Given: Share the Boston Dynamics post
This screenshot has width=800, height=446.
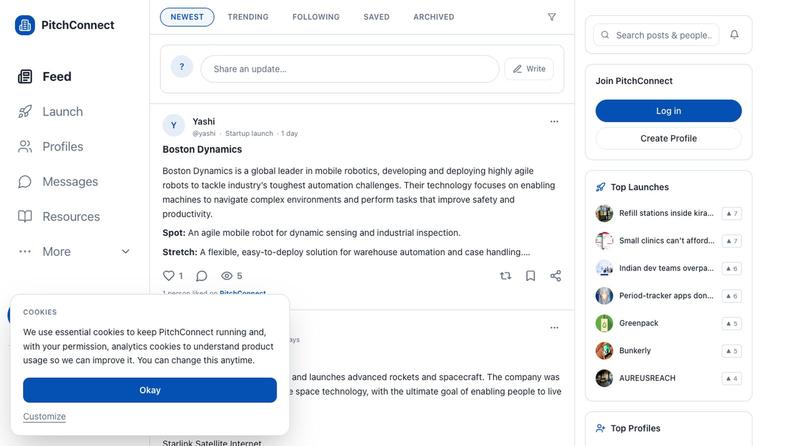Looking at the screenshot, I should (556, 276).
